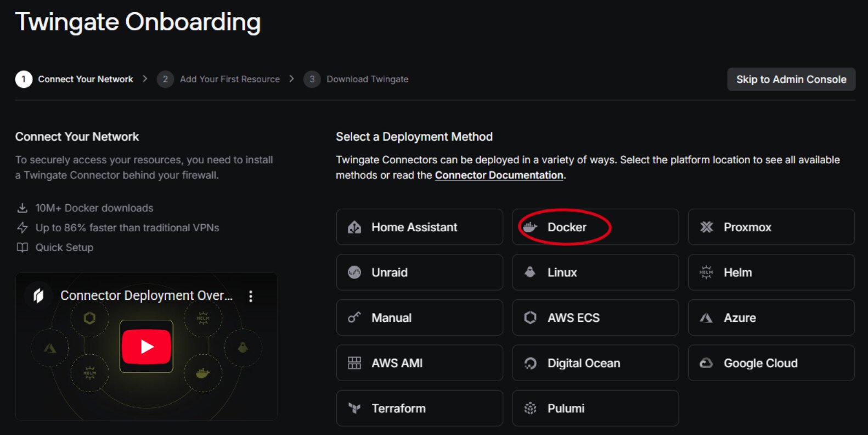Click the Terraform logo icon
The image size is (868, 435).
(x=354, y=408)
